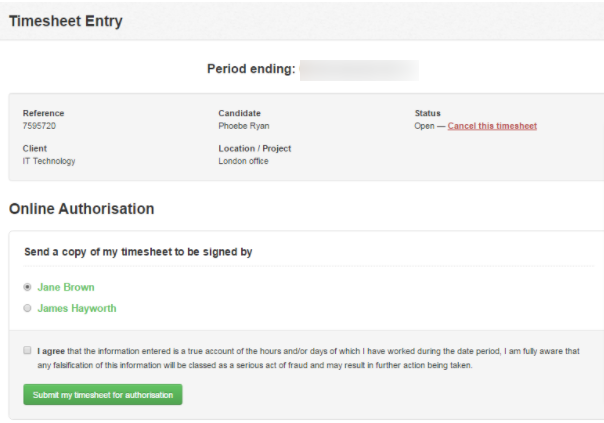This screenshot has width=604, height=423.
Task: Click the reference number 7595720
Action: [39, 126]
